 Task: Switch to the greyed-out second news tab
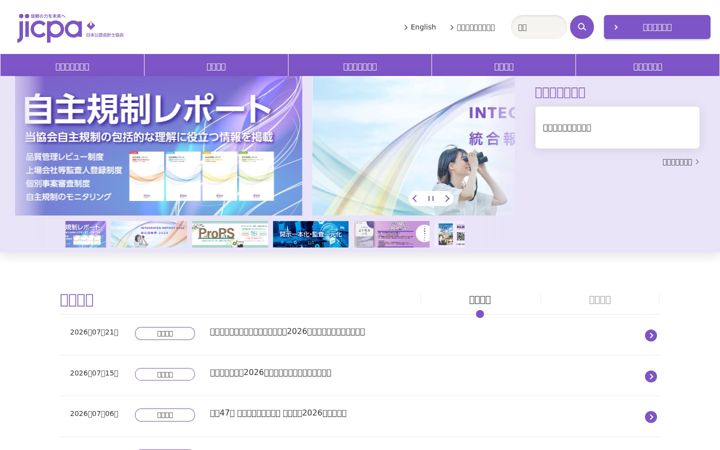[x=600, y=300]
